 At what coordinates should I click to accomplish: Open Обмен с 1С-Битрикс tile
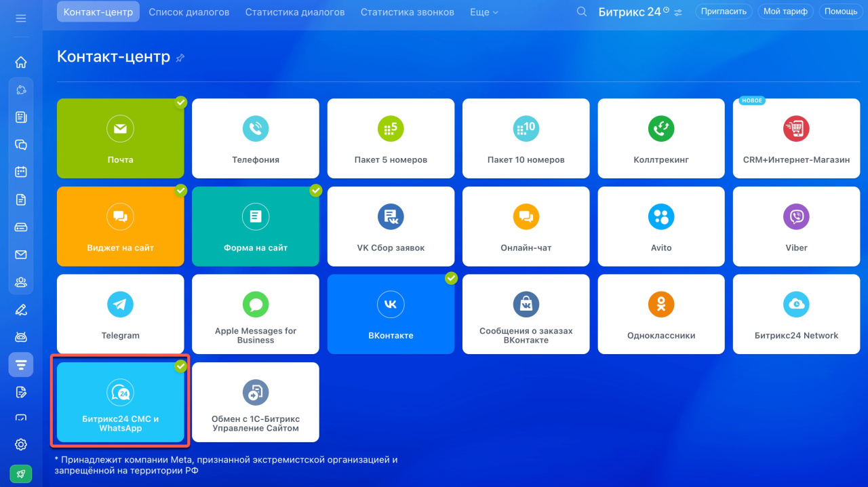256,402
